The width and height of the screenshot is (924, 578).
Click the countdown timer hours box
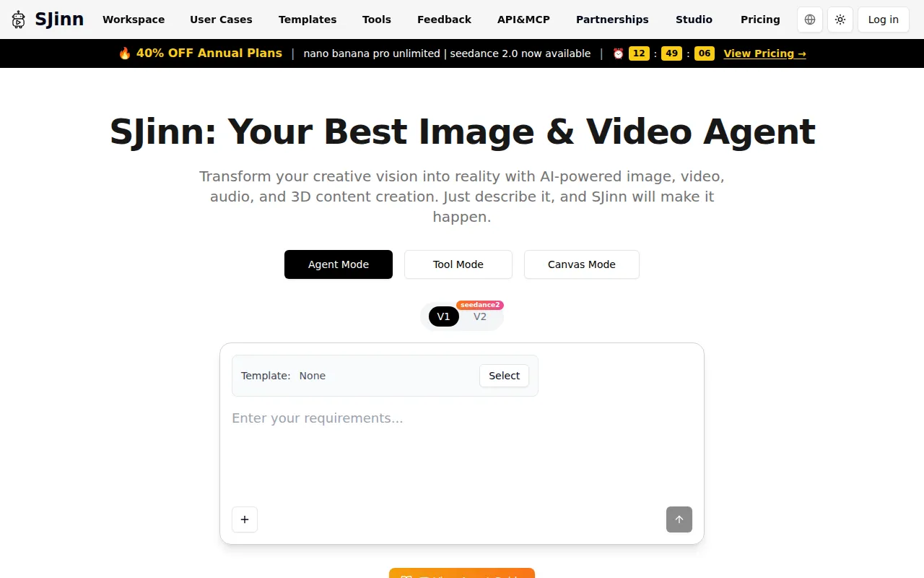(x=639, y=53)
